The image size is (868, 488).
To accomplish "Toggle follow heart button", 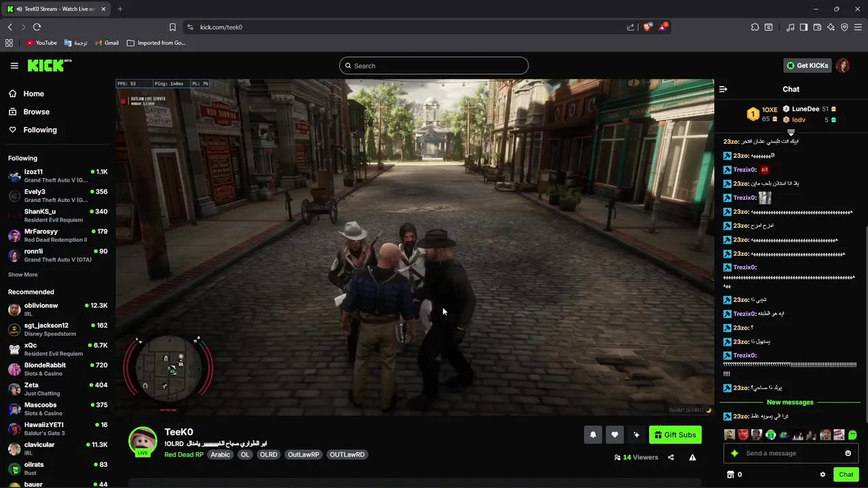I will (614, 435).
